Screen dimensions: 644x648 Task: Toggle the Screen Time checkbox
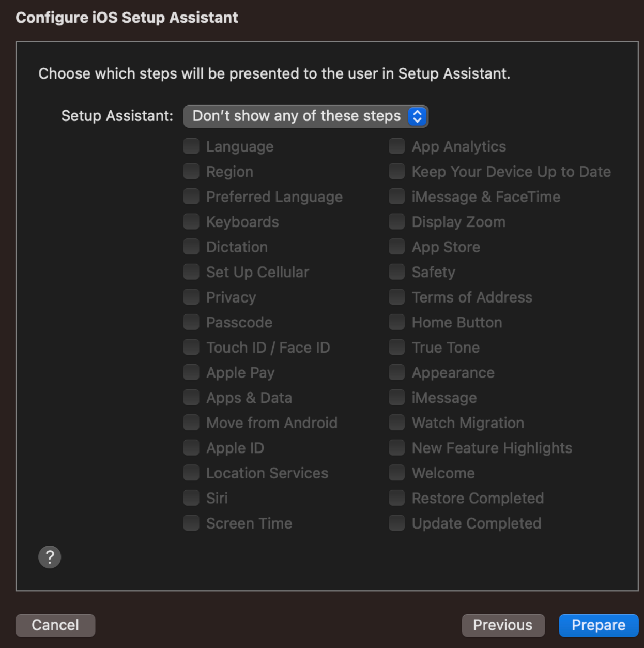[x=191, y=523]
